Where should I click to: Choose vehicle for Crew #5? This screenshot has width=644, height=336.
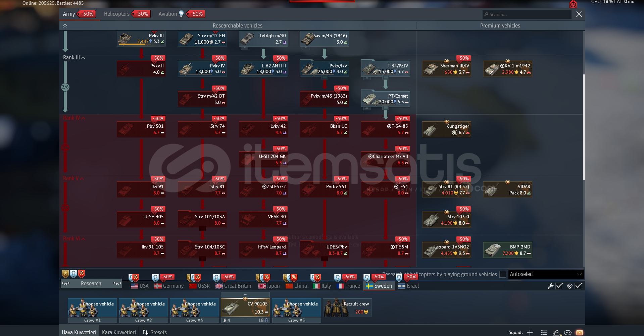tap(296, 307)
